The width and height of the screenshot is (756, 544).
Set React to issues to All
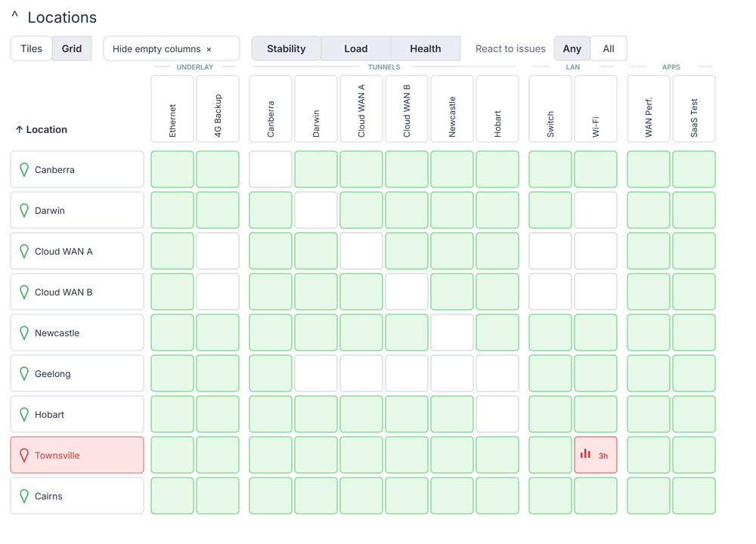609,48
